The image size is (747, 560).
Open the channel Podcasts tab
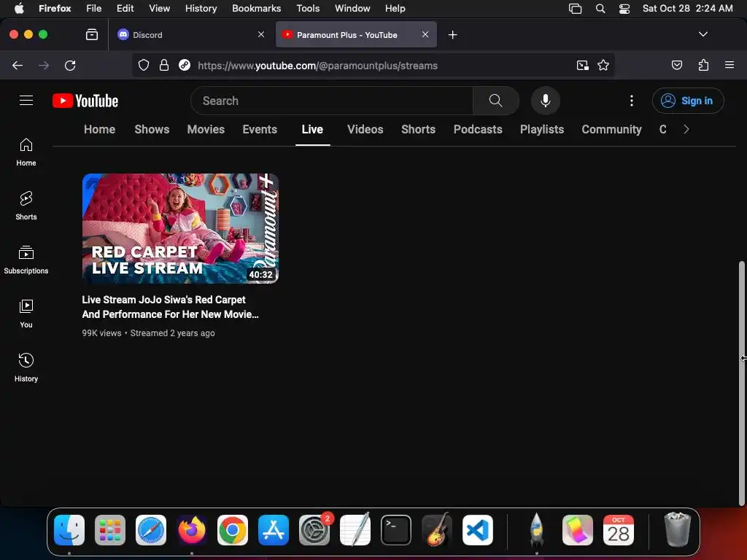(478, 129)
